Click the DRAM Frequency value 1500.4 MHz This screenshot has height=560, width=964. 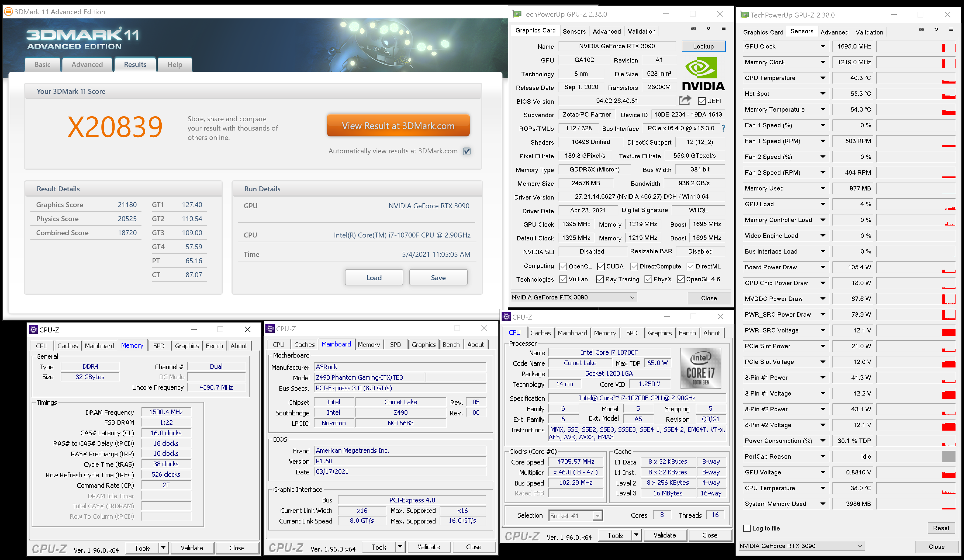tap(166, 412)
